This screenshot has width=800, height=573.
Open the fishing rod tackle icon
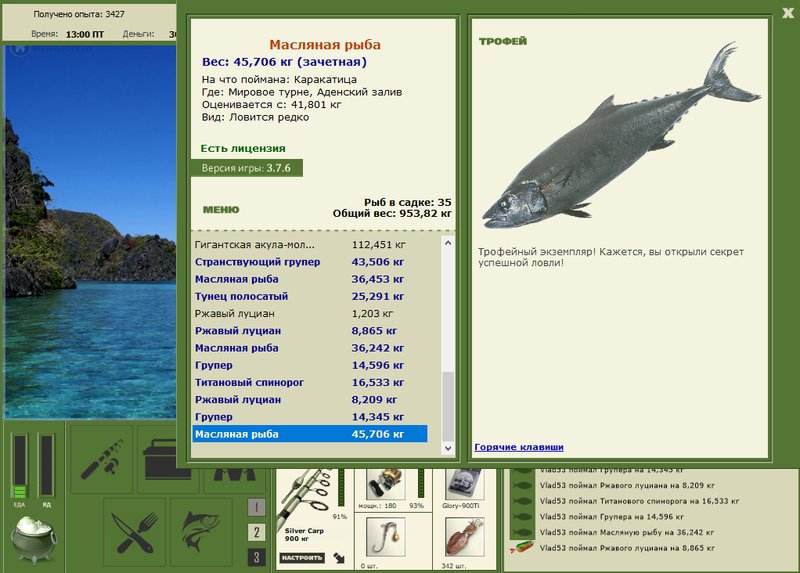[102, 459]
